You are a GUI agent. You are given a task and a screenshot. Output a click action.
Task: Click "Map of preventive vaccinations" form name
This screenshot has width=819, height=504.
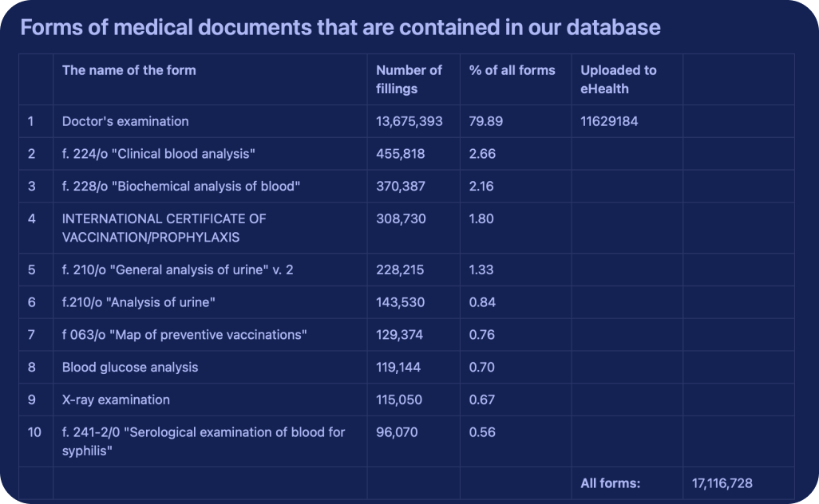[184, 335]
